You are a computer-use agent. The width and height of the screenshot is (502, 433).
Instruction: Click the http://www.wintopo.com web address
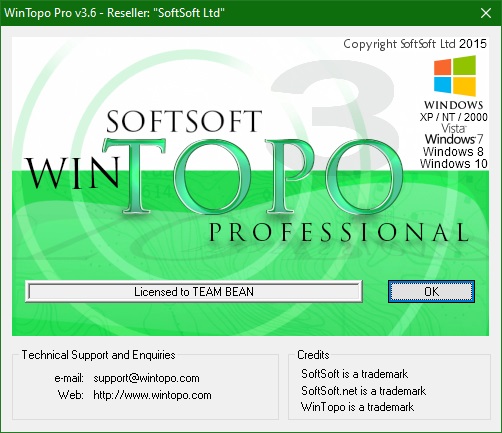[152, 395]
